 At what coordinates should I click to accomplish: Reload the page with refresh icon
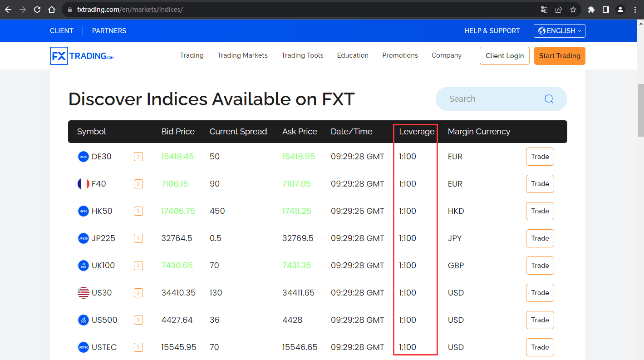(37, 9)
